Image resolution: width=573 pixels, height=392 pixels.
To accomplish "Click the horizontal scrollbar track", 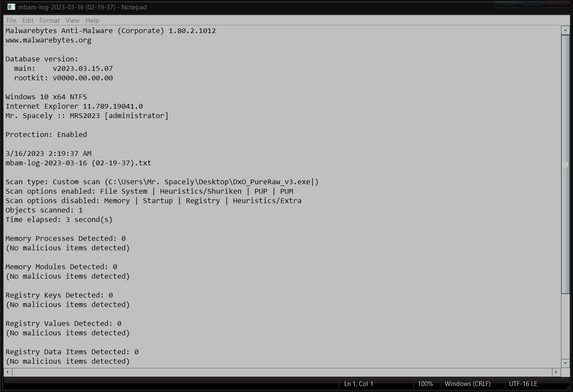I will click(282, 372).
